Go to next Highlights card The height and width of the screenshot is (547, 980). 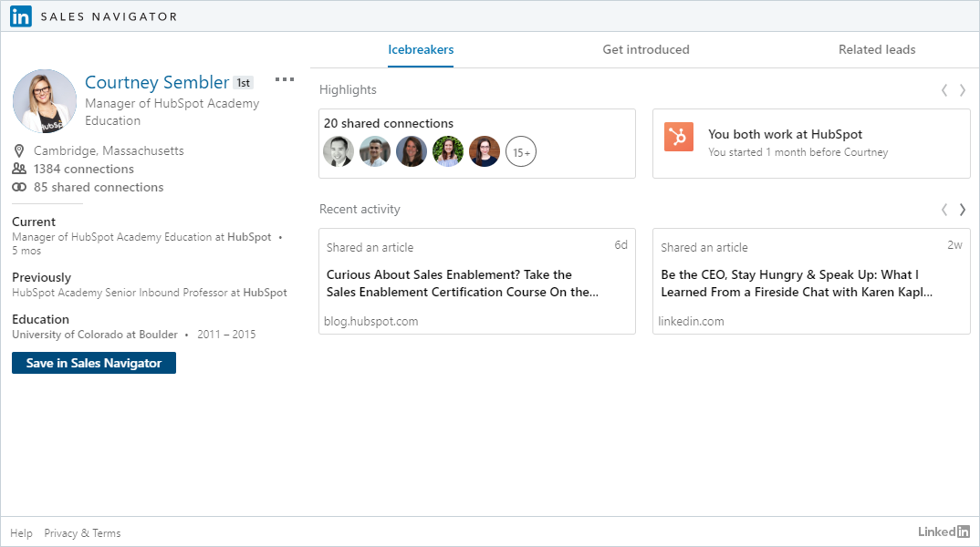click(x=963, y=90)
